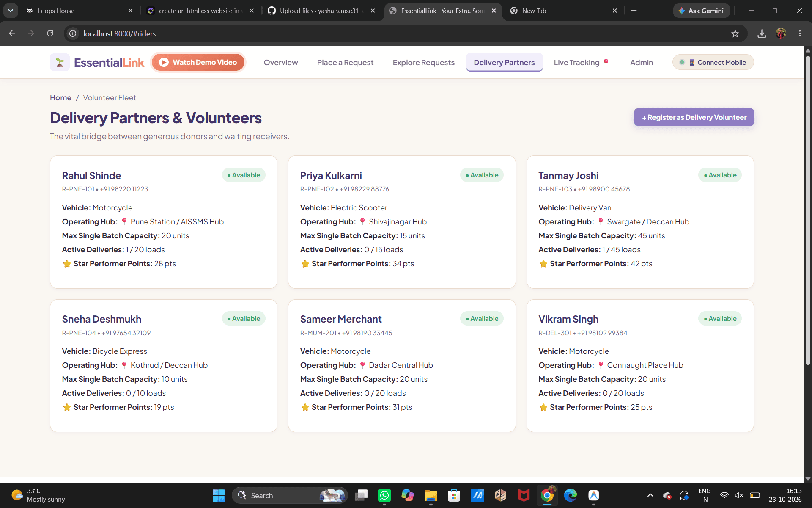812x508 pixels.
Task: Go back with the browser back arrow
Action: click(x=12, y=33)
